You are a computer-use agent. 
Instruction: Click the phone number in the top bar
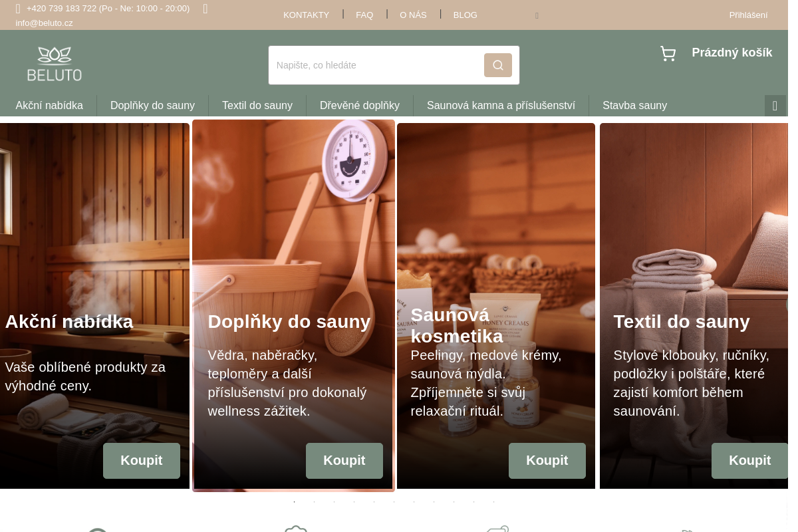coord(108,9)
